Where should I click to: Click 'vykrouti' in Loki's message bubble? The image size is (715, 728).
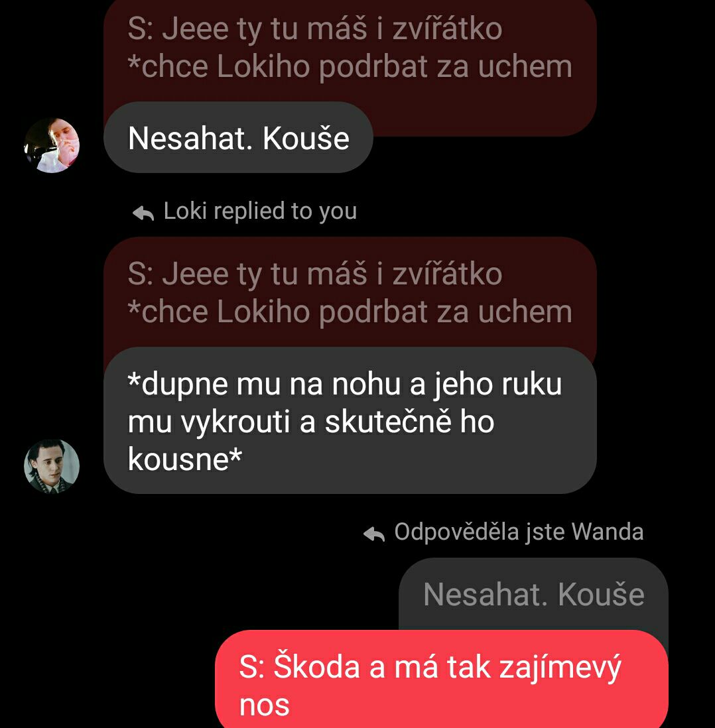pos(235,423)
